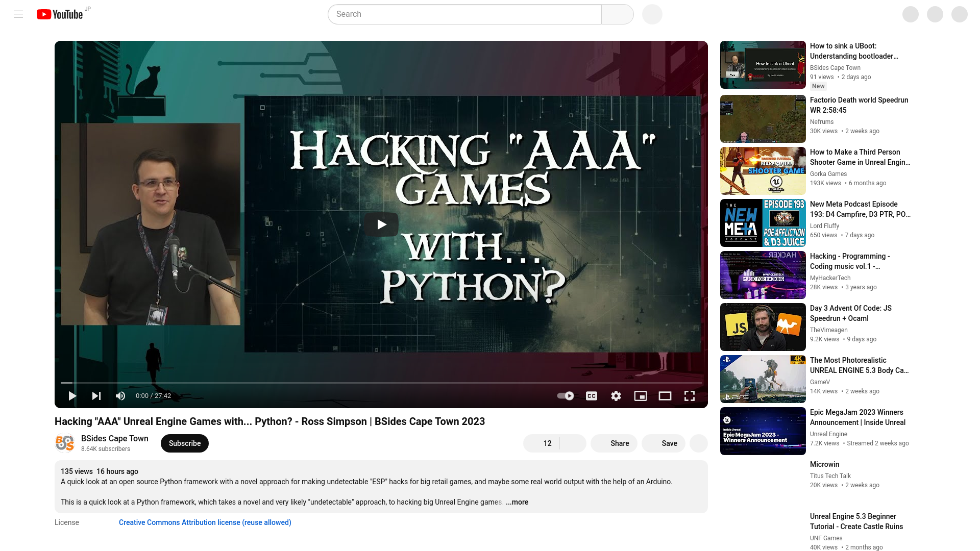Subscribe to BSides Cape Town
980x551 pixels.
pyautogui.click(x=185, y=443)
